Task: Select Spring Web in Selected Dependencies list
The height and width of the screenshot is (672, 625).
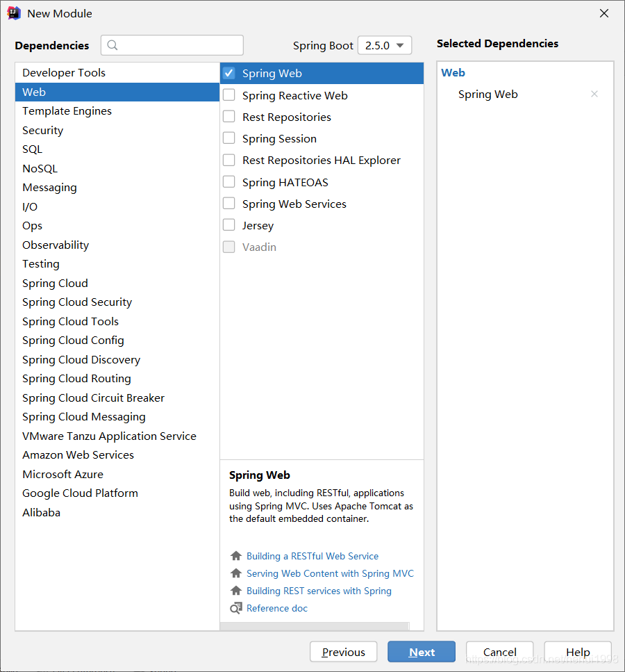Action: 488,94
